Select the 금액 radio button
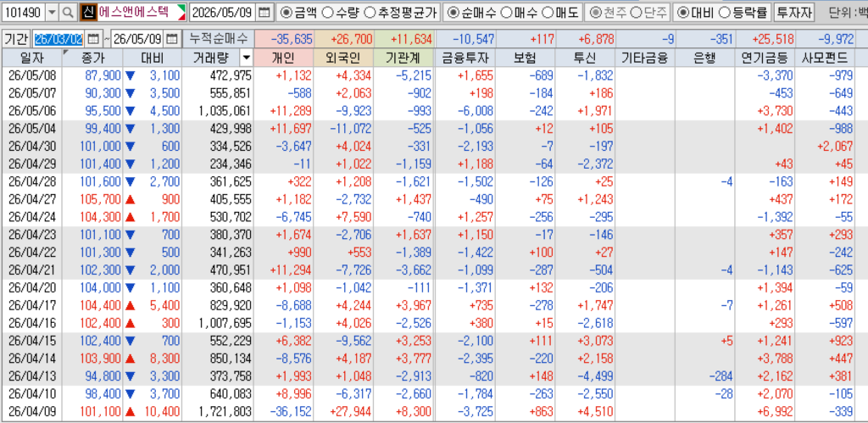 pyautogui.click(x=287, y=12)
